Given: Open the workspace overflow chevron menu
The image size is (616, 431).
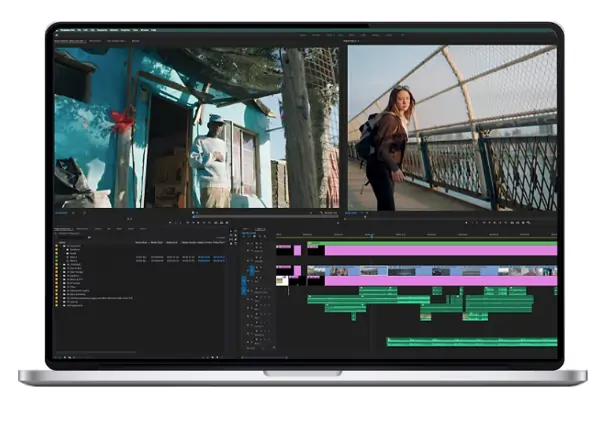Looking at the screenshot, I should coord(402,35).
